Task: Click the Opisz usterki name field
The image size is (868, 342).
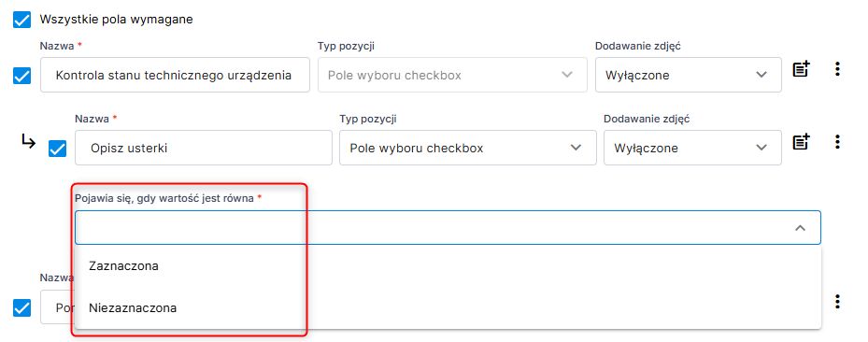Action: 203,148
